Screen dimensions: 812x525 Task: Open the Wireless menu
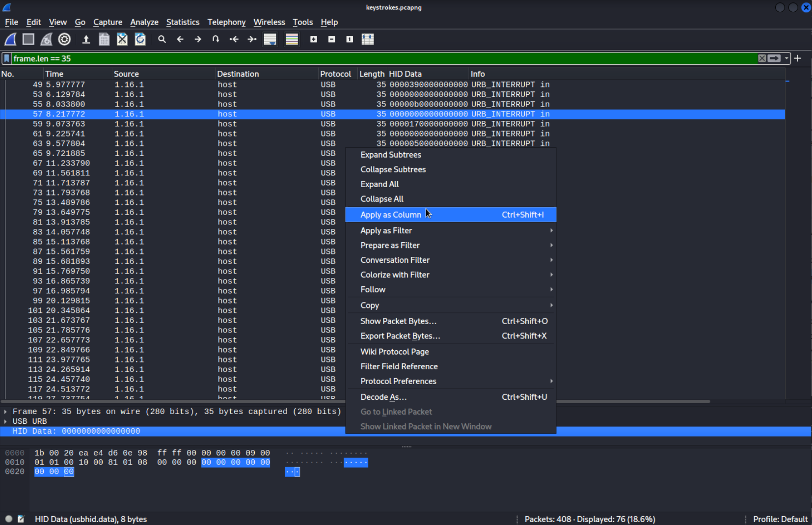(269, 22)
